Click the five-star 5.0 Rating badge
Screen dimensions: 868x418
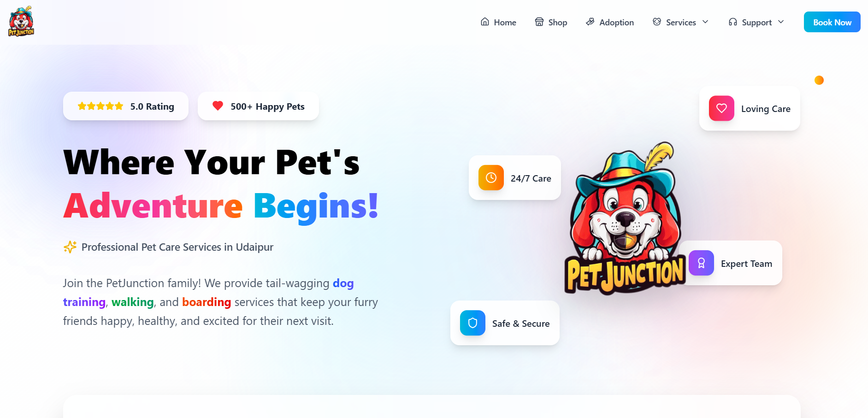(126, 106)
